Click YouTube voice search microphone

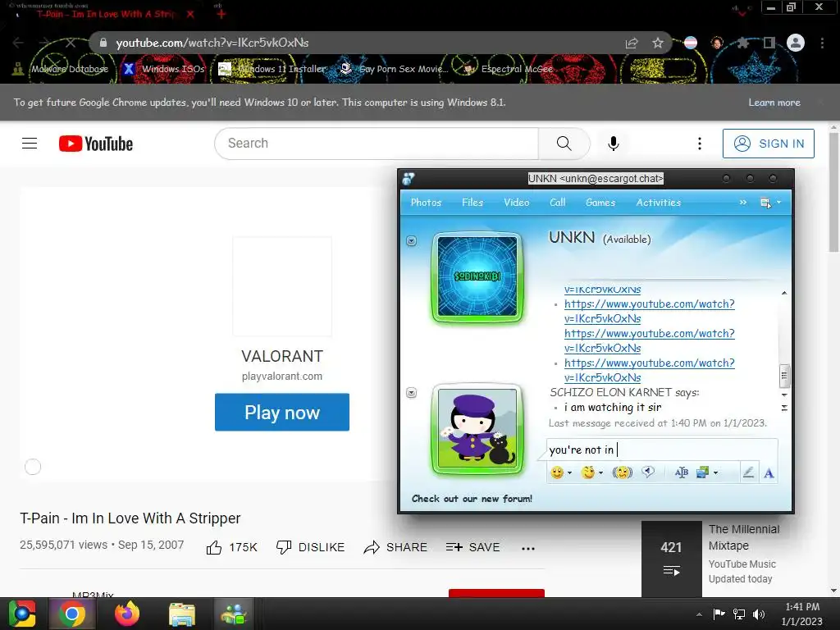[x=614, y=143]
